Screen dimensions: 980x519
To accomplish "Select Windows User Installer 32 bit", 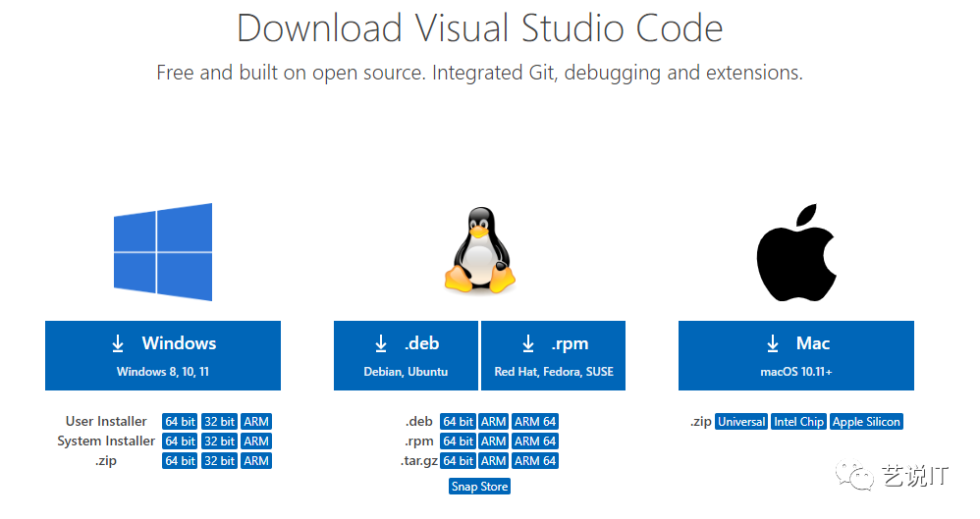I will [219, 422].
